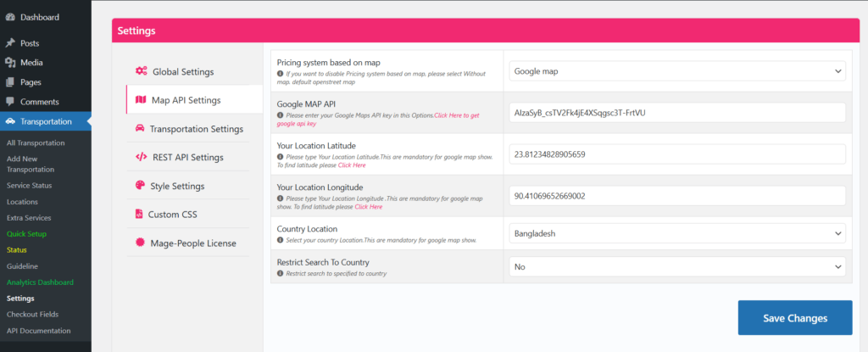The width and height of the screenshot is (868, 352).
Task: Open Transportation menu in sidebar
Action: click(46, 121)
